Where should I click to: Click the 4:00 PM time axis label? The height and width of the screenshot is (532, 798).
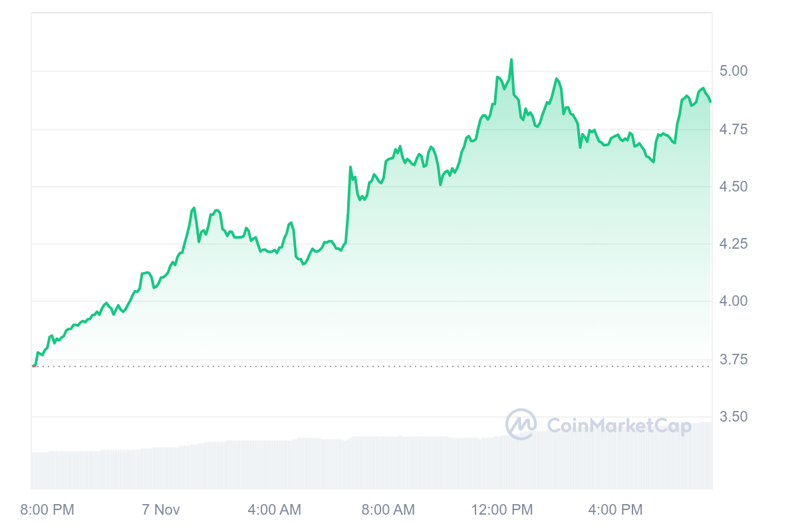[616, 510]
